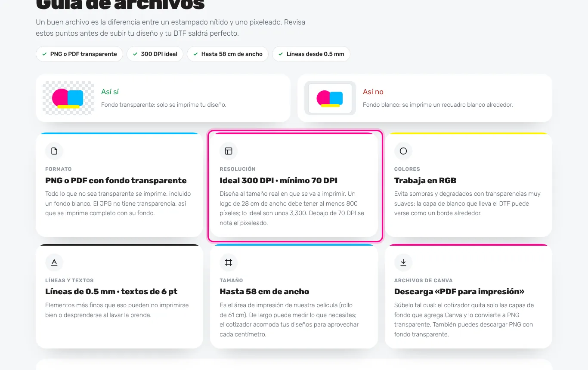
Task: Click heading 'Líneas de 0.5 mm • textos de 6 pt'
Action: tap(111, 292)
